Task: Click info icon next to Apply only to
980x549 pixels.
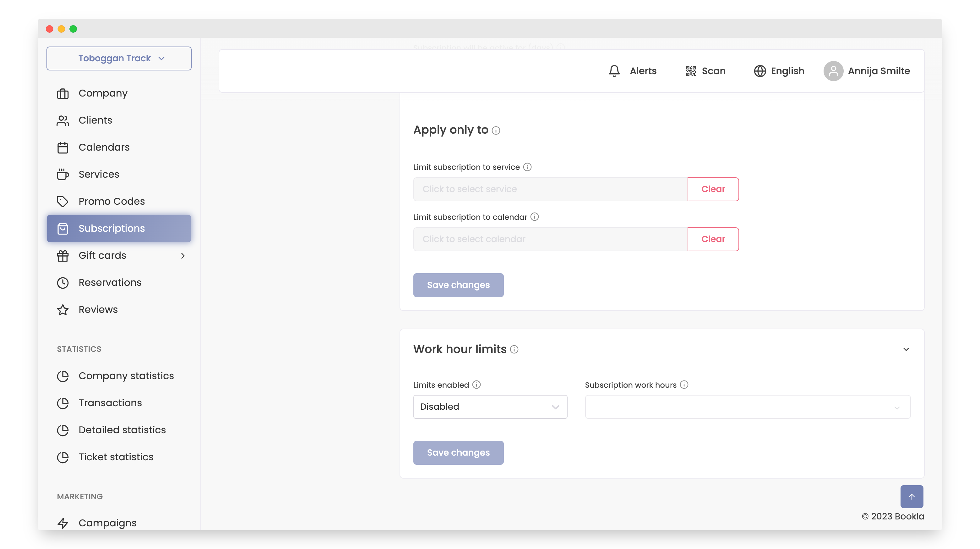Action: point(496,130)
